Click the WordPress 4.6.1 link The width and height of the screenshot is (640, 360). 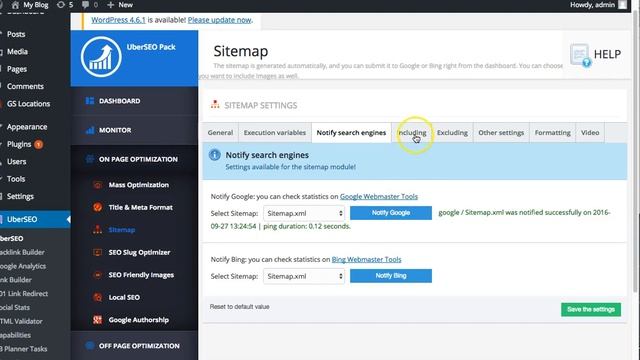[x=118, y=20]
